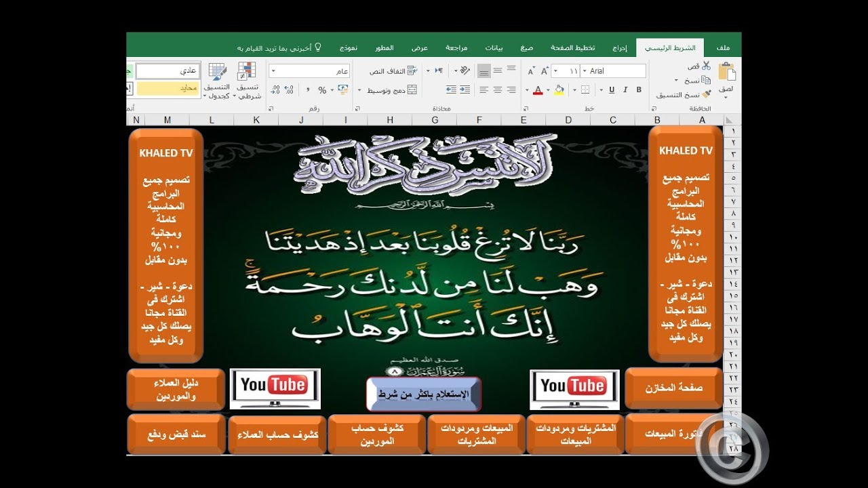868x488 pixels.
Task: Toggle Bold formatting (B)
Action: [639, 89]
